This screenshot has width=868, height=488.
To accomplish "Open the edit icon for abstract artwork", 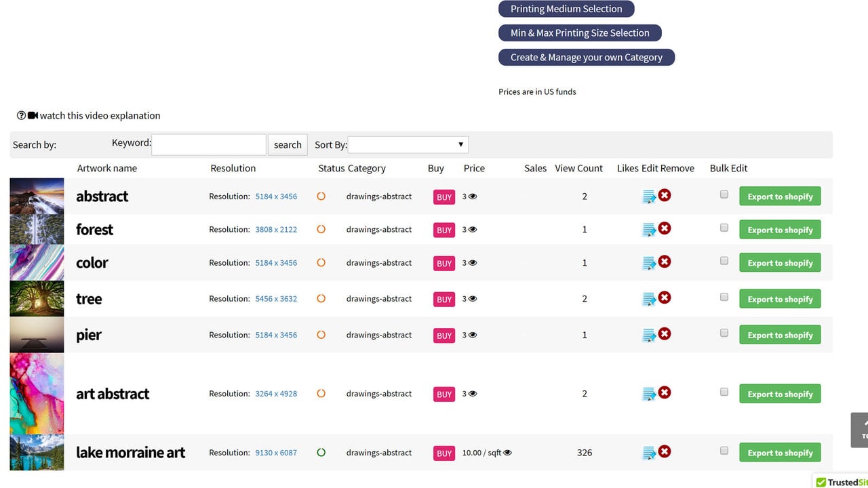I will pos(649,197).
